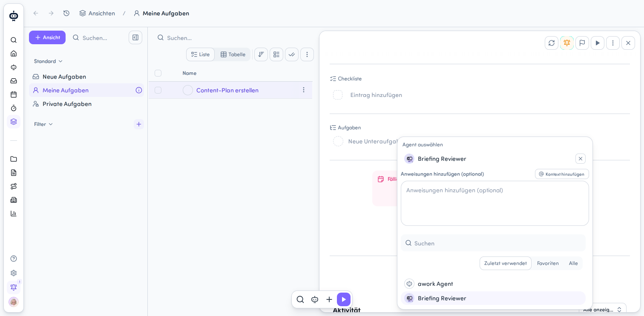Switch to the Tabelle view tab

[x=233, y=54]
